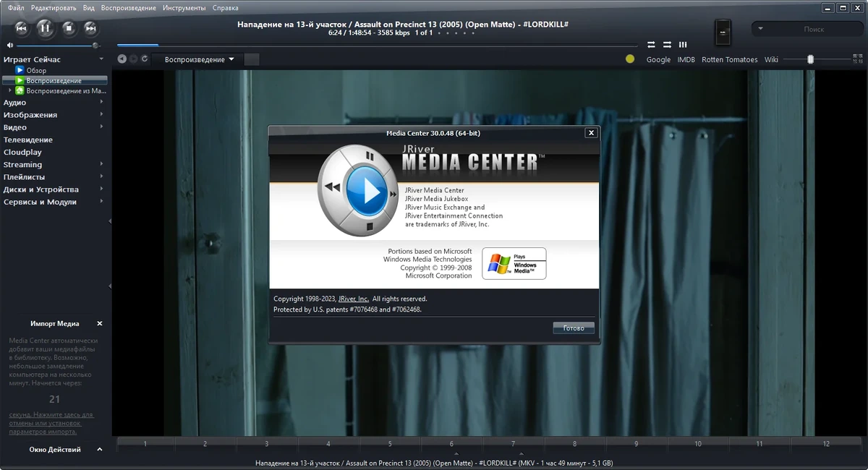
Task: Click the Готово button in dialog
Action: pos(574,328)
